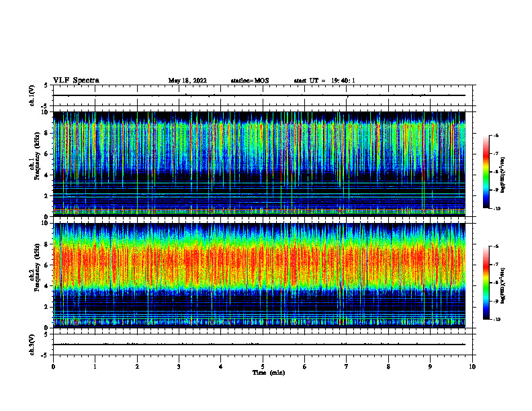The width and height of the screenshot is (532, 411).
Task: Select the ch.2 colorbar "log(PSD)" unit label
Action: (503, 285)
